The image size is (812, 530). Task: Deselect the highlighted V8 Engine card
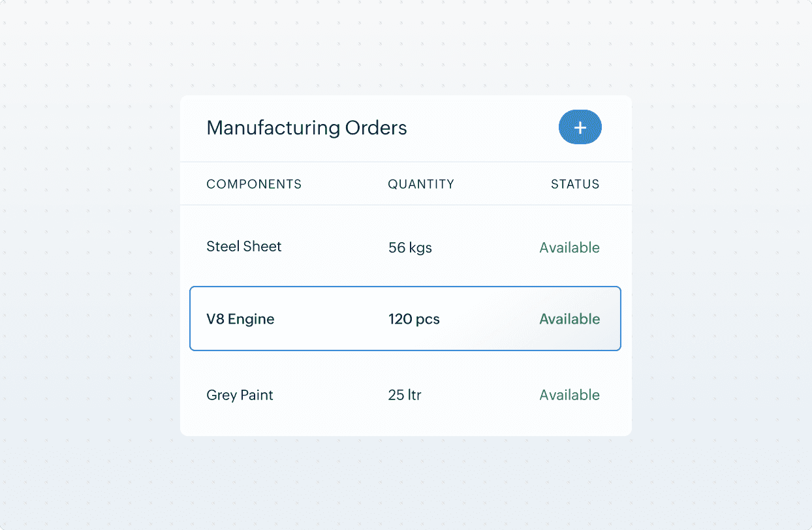pos(405,319)
